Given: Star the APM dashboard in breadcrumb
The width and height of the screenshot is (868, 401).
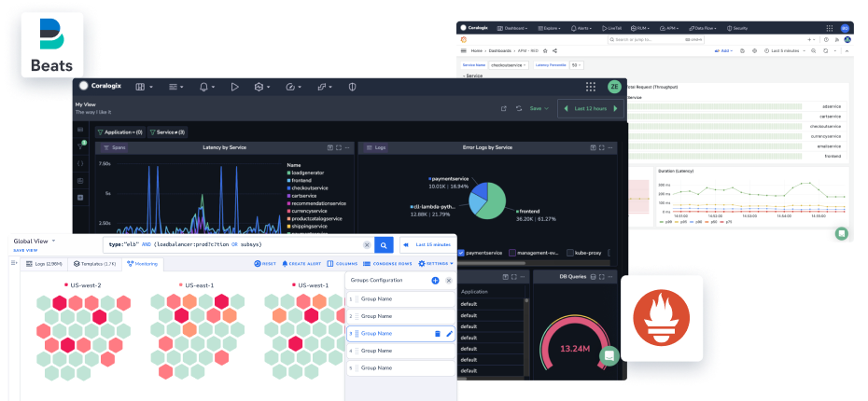Looking at the screenshot, I should (545, 50).
